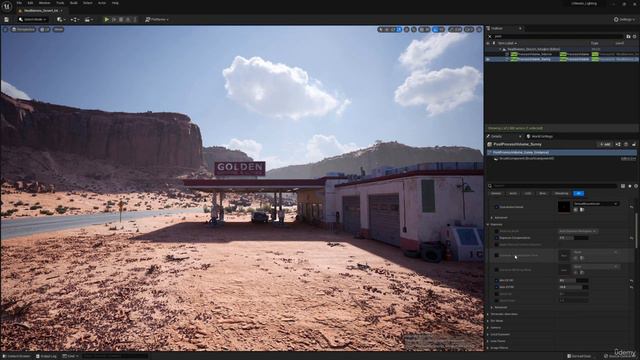Open Perspective view type dropdown
The width and height of the screenshot is (640, 360).
(23, 29)
